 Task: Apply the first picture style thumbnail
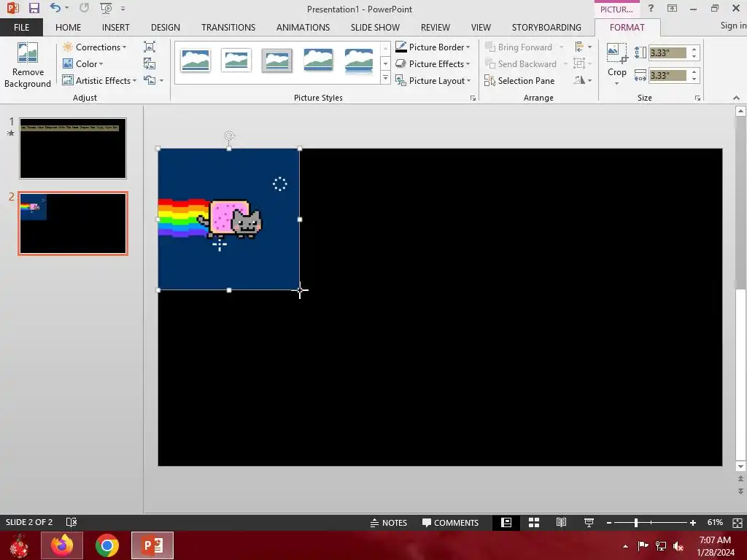[x=196, y=61]
